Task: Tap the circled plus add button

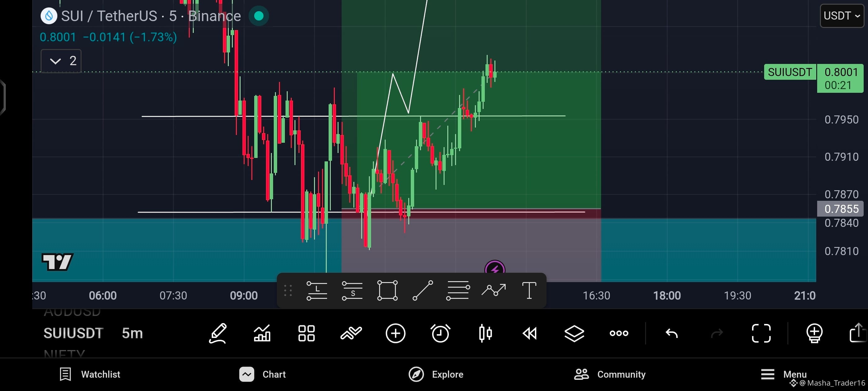Action: tap(395, 333)
